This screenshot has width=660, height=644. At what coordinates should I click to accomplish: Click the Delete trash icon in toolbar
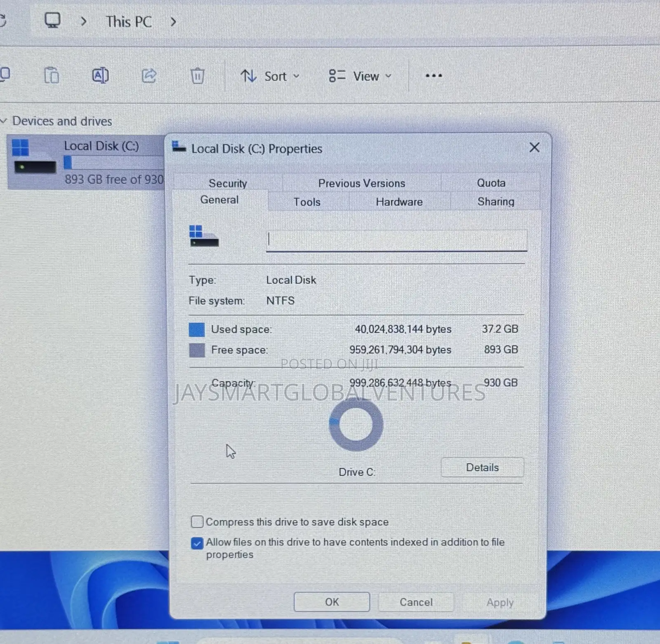point(198,76)
